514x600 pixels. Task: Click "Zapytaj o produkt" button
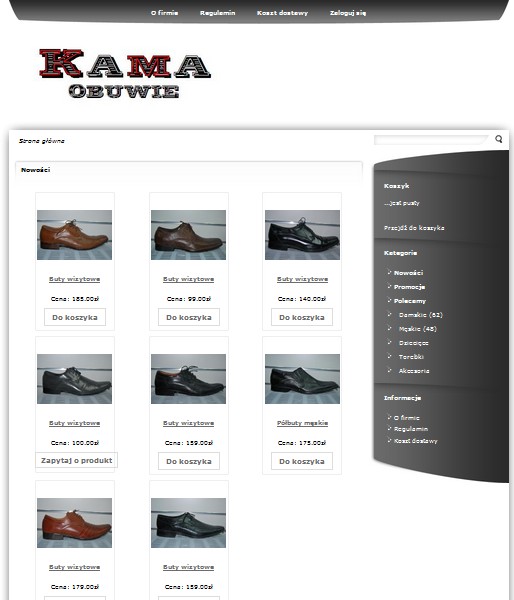(x=77, y=460)
